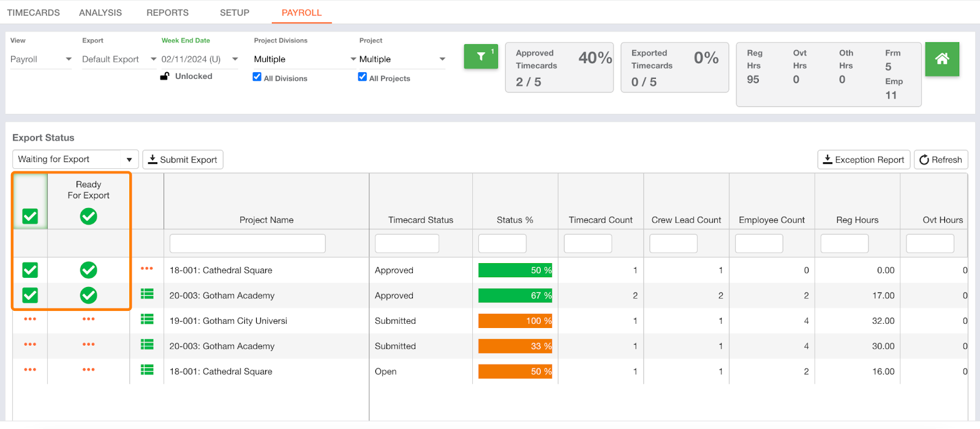Click '19-001: Gotham City Universi' project name
980x429 pixels.
pyautogui.click(x=228, y=321)
